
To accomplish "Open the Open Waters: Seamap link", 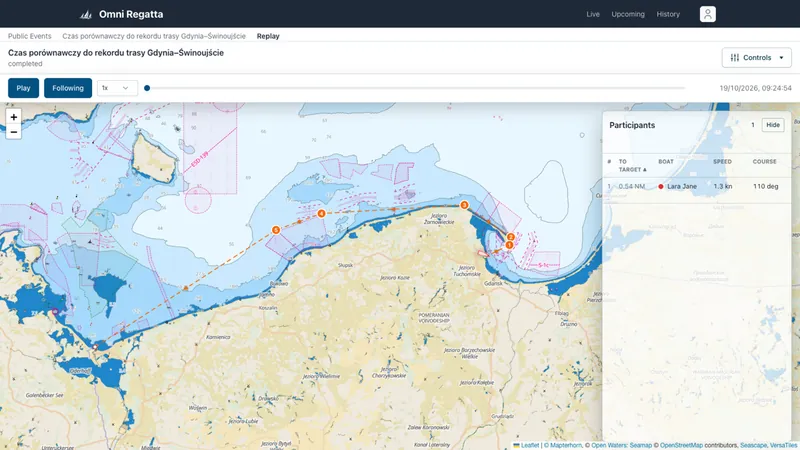I will pos(621,445).
